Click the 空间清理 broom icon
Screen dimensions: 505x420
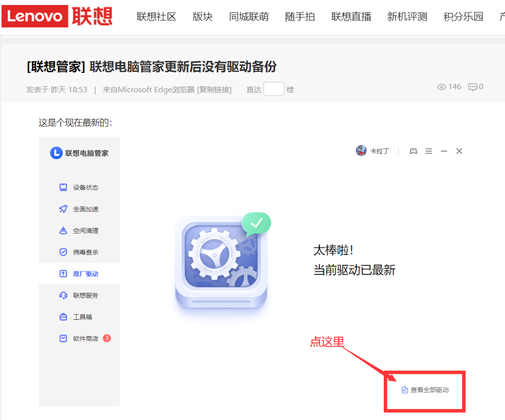(63, 230)
